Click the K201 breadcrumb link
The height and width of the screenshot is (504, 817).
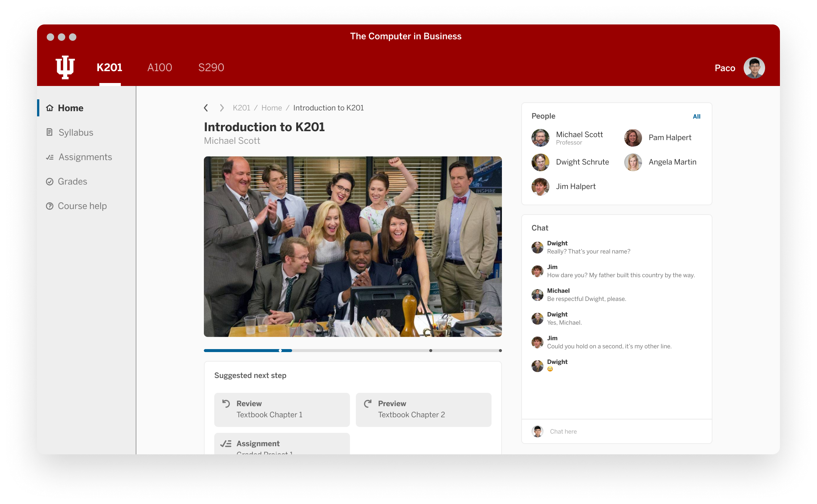tap(242, 108)
